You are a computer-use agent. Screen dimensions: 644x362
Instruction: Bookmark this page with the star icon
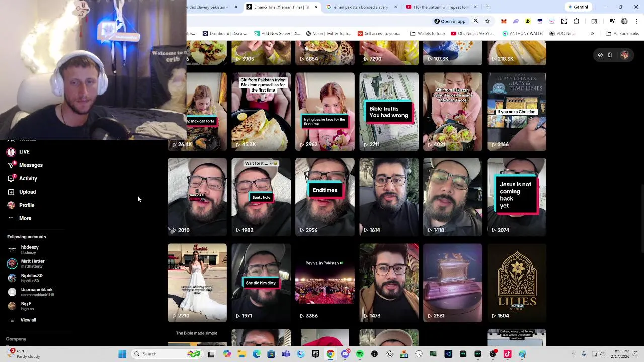pos(487,21)
